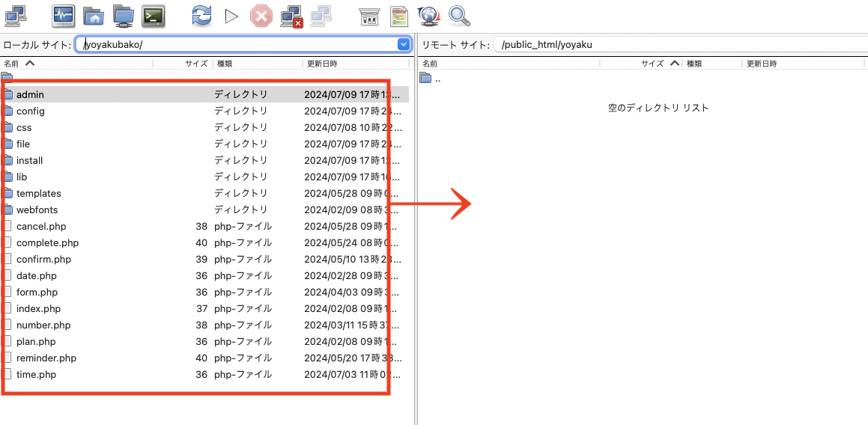868x425 pixels.
Task: Click the remote site path field
Action: [x=681, y=45]
